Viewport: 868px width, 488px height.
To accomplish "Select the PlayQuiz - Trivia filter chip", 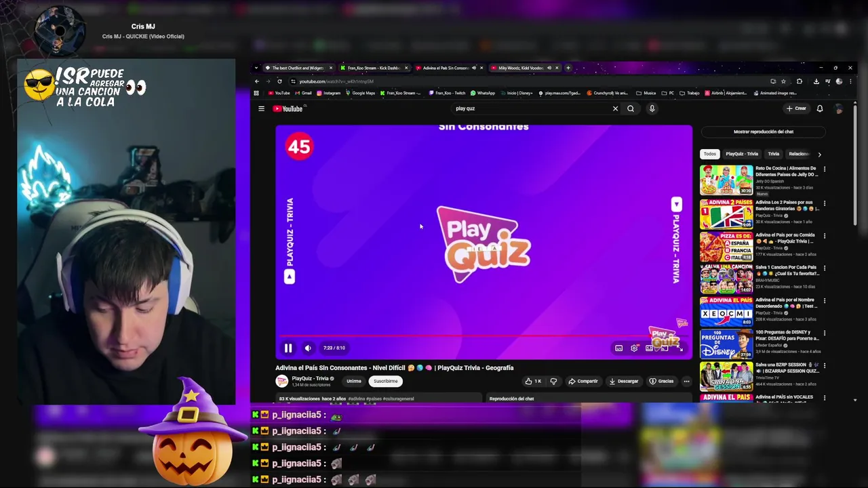I will pyautogui.click(x=742, y=154).
